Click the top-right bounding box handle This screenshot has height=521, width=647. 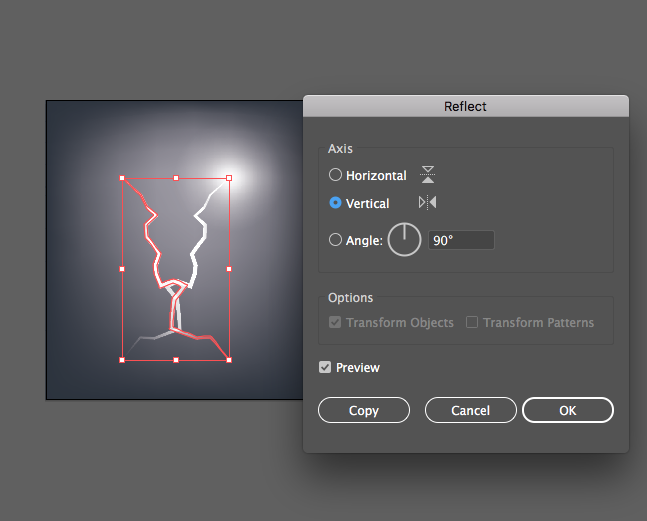point(229,178)
